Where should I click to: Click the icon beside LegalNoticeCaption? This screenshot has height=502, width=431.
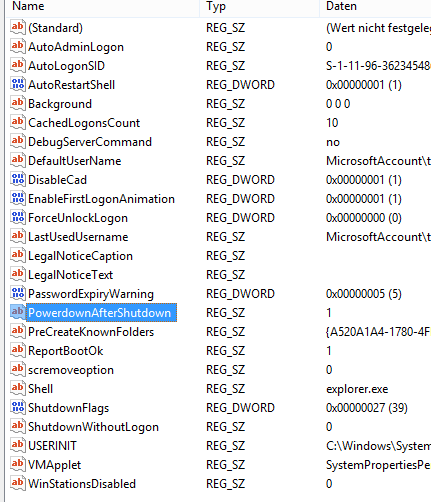[x=18, y=255]
